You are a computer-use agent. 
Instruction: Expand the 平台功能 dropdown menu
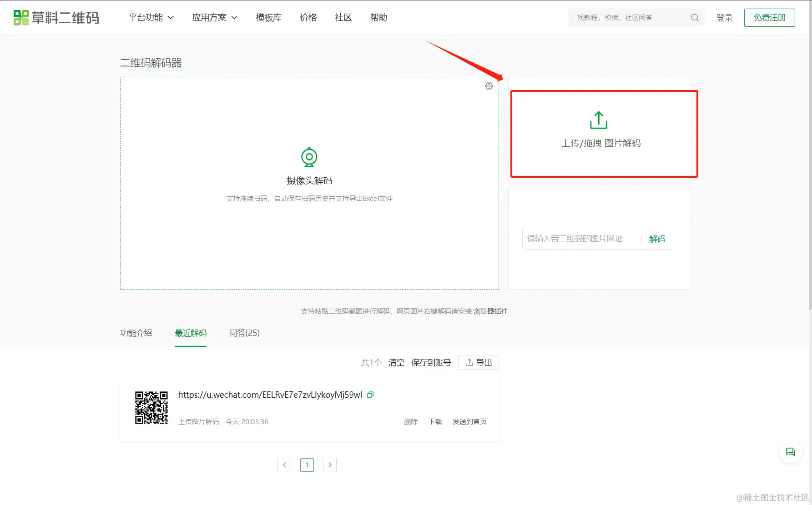[151, 18]
